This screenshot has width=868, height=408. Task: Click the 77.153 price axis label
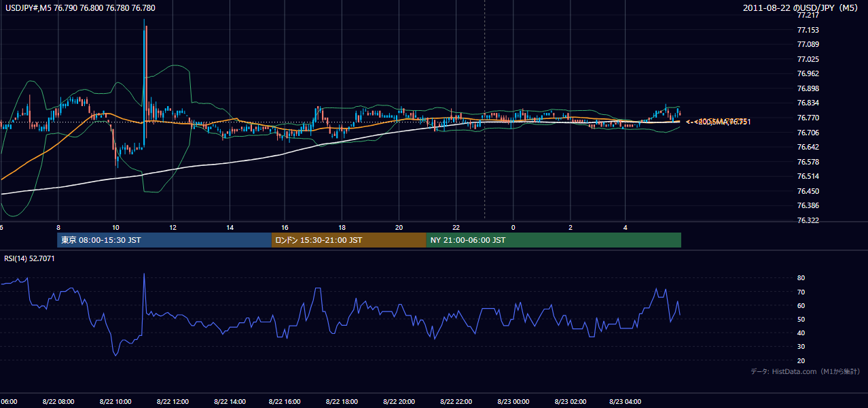point(808,30)
